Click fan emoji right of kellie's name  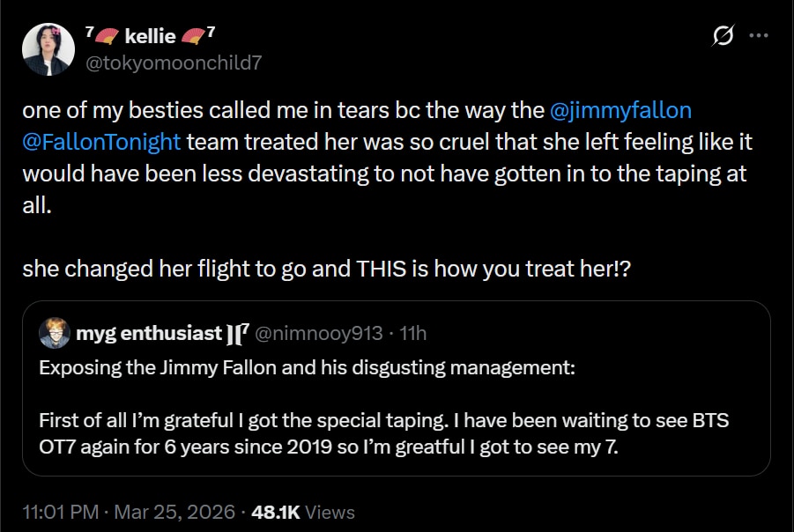point(193,36)
